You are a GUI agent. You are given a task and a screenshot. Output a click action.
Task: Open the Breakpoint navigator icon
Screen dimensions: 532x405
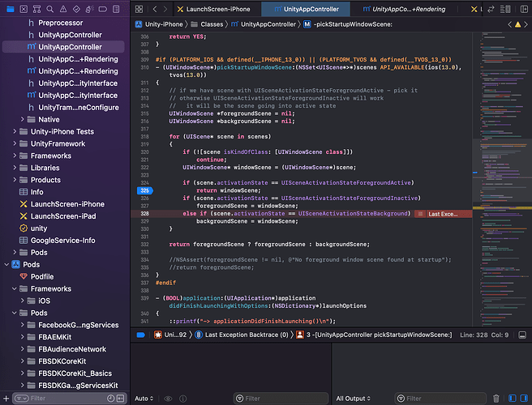pyautogui.click(x=103, y=9)
